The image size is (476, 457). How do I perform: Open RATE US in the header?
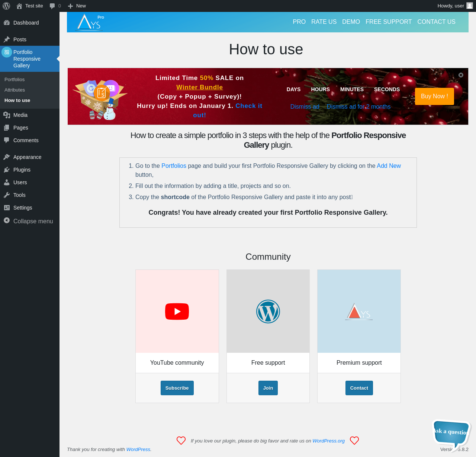324,22
